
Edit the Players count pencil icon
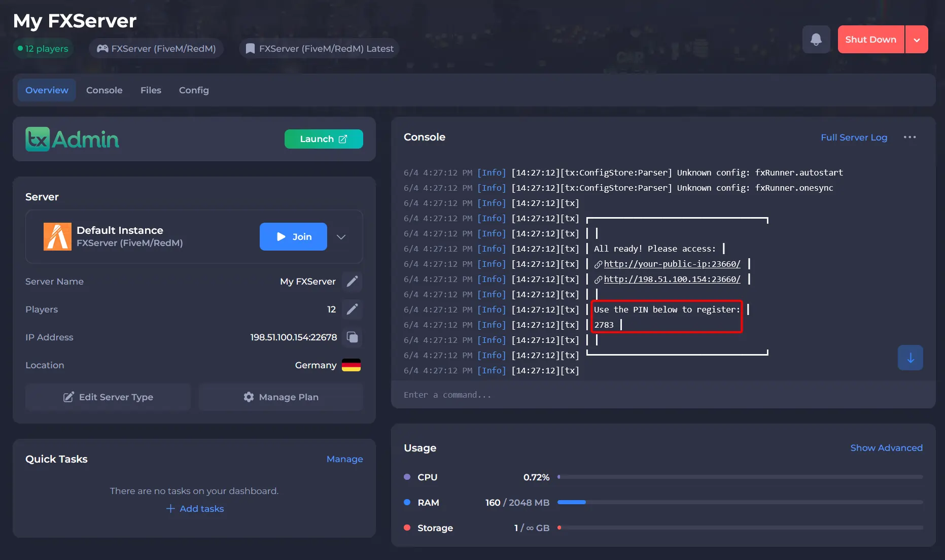tap(352, 309)
